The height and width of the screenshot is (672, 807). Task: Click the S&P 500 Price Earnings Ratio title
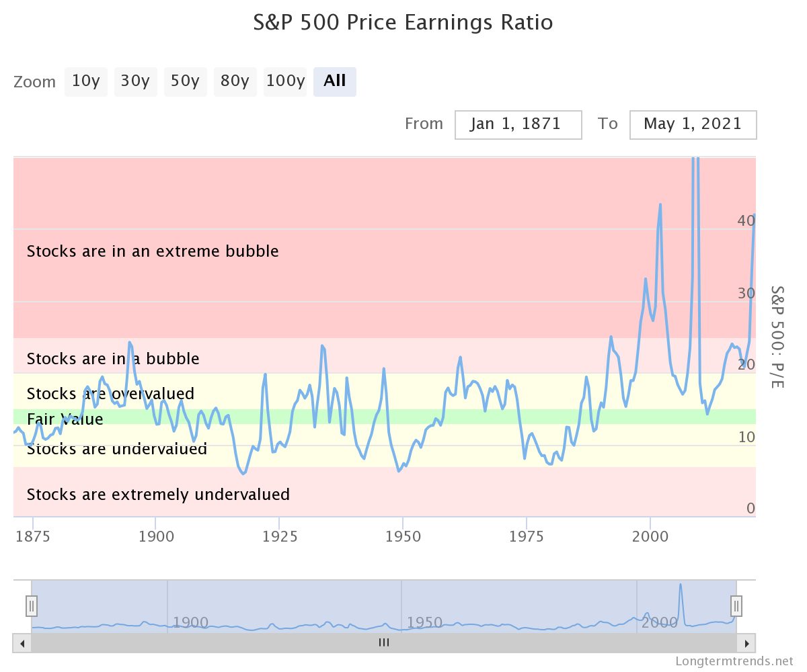403,22
